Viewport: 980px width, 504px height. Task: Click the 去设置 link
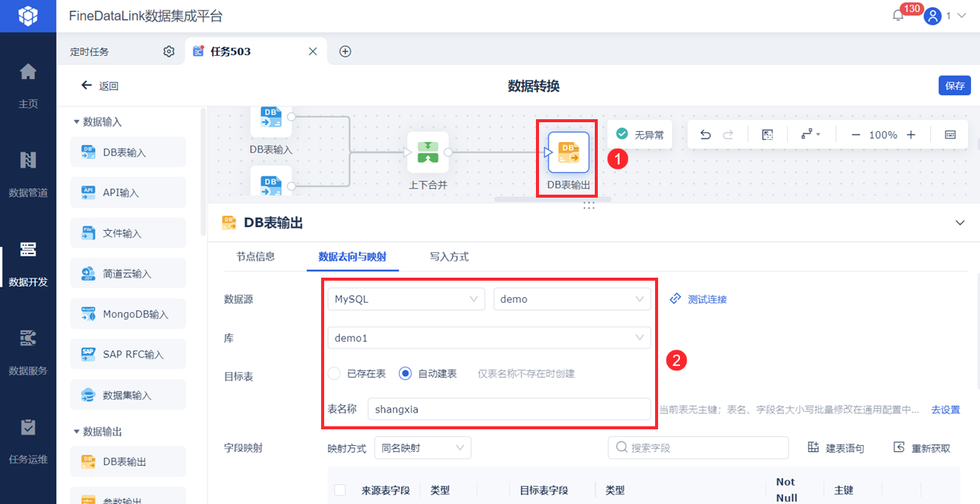[945, 410]
